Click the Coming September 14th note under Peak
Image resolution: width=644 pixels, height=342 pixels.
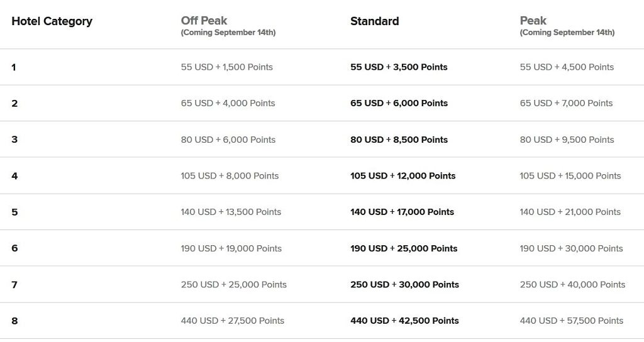[567, 33]
